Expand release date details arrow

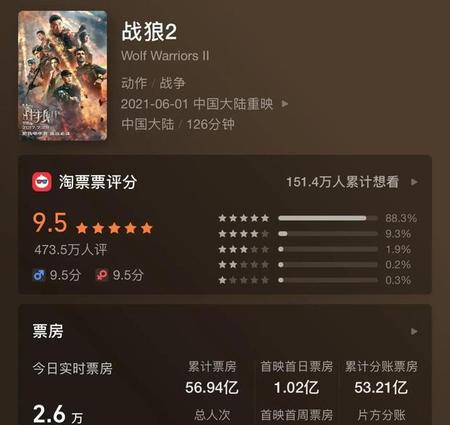pos(285,104)
